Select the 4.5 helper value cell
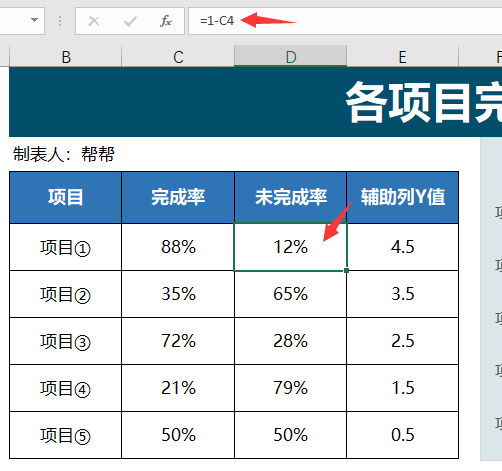The height and width of the screenshot is (471, 502). click(403, 247)
